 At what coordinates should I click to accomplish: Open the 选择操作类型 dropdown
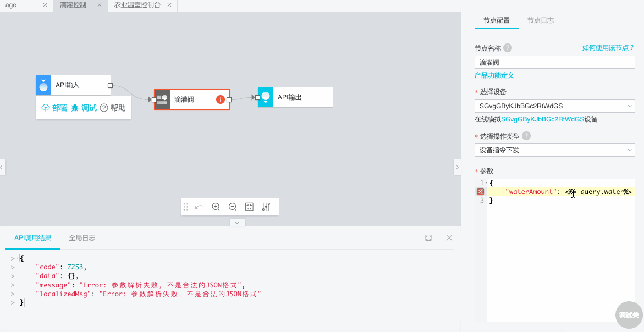554,150
